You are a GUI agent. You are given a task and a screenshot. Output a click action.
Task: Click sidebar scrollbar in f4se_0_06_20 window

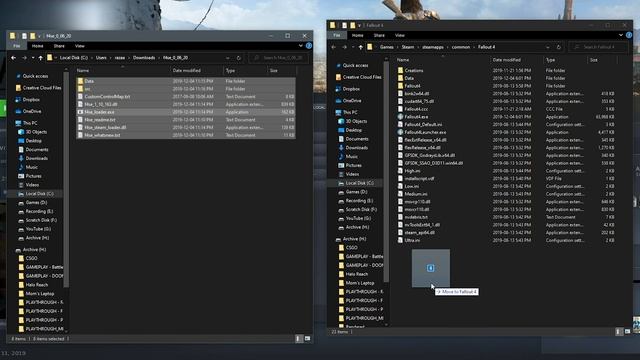(x=66, y=180)
